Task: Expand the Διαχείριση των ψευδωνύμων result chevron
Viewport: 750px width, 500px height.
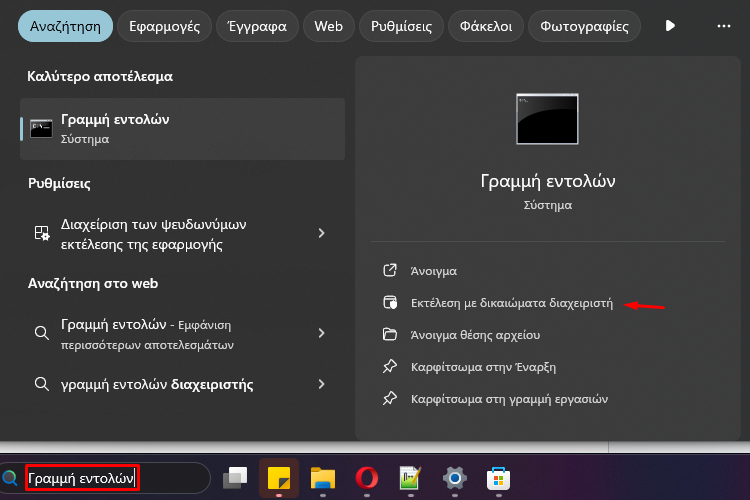Action: point(321,233)
